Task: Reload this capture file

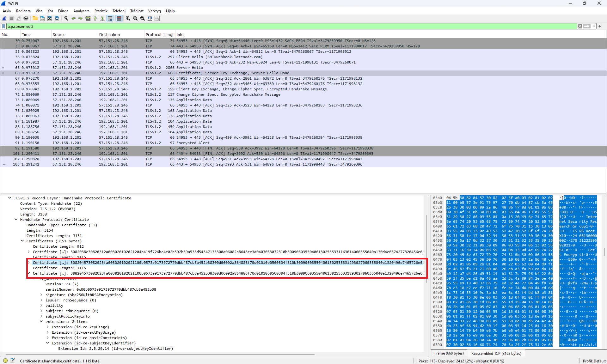Action: tap(57, 18)
